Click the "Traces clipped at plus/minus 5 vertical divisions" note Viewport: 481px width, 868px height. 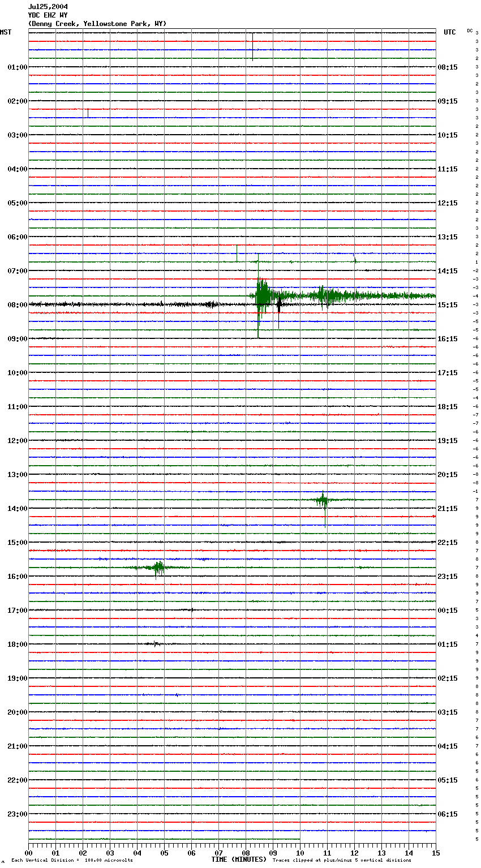click(x=342, y=861)
